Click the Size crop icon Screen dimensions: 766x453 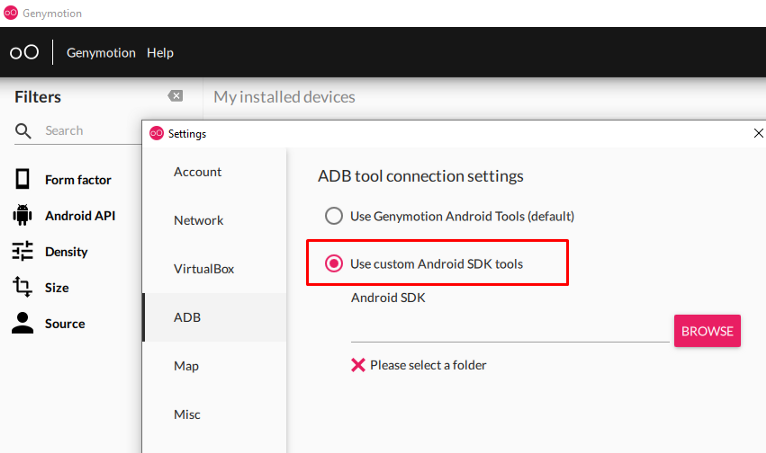pos(22,287)
